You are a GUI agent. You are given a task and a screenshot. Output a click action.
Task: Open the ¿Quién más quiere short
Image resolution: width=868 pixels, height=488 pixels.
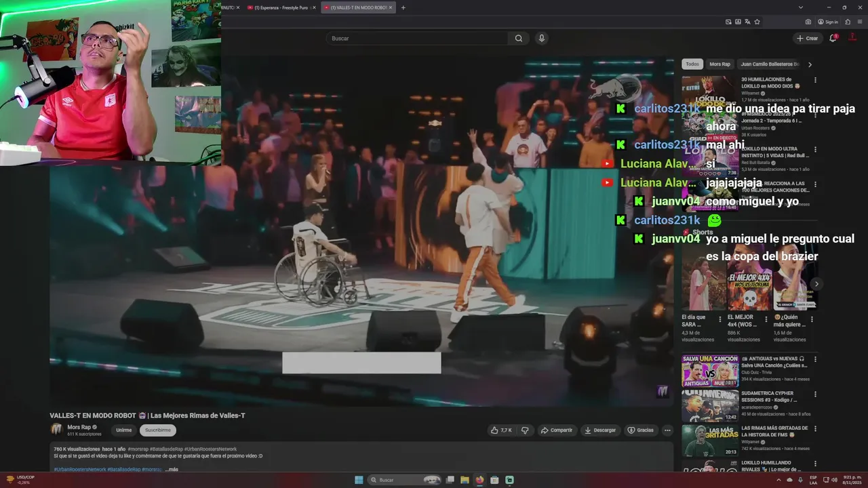(x=795, y=277)
